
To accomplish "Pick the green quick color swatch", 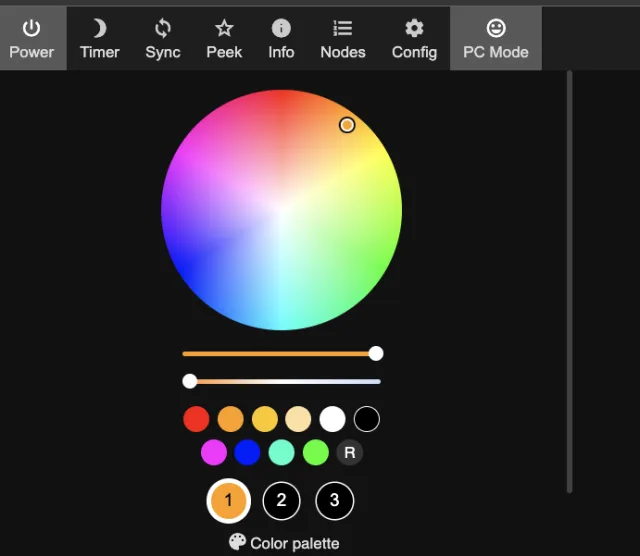I will coord(316,452).
